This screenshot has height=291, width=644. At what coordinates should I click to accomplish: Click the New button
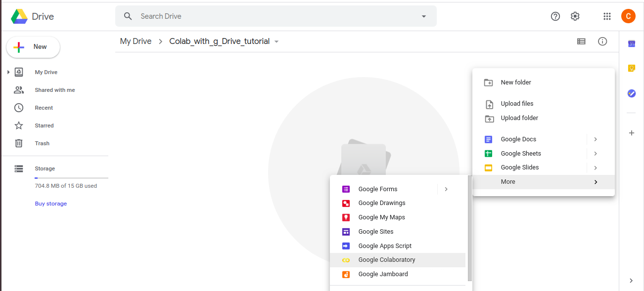pos(33,47)
